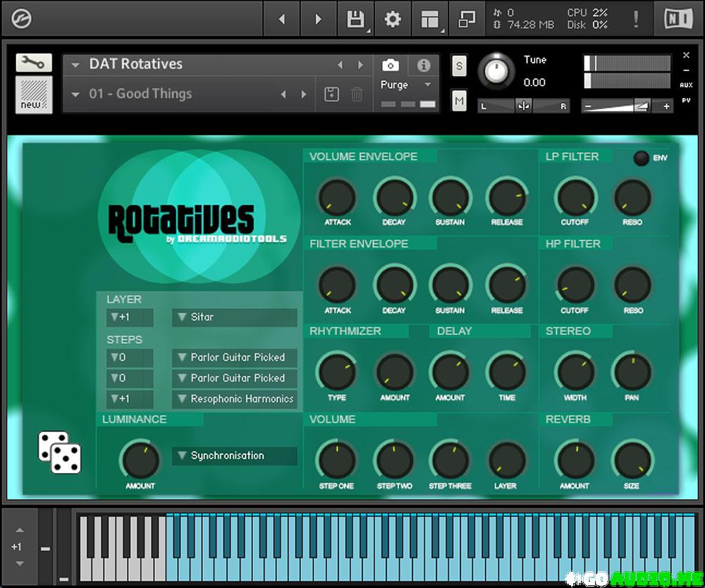Click the camera snapshot icon
The height and width of the screenshot is (588, 705).
coord(391,65)
